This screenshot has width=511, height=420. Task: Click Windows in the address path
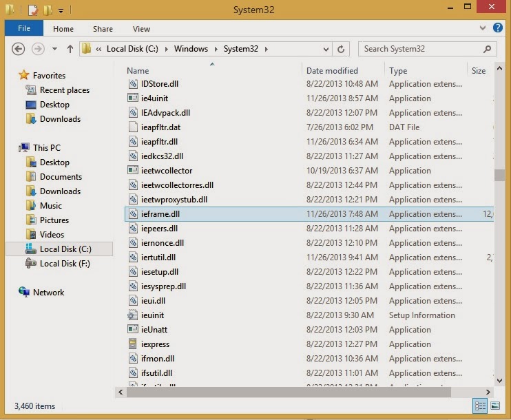[191, 49]
